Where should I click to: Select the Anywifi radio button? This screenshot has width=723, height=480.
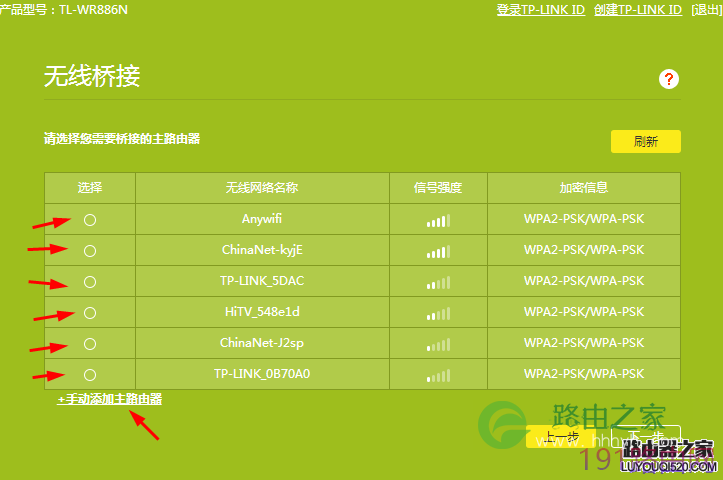[90, 220]
